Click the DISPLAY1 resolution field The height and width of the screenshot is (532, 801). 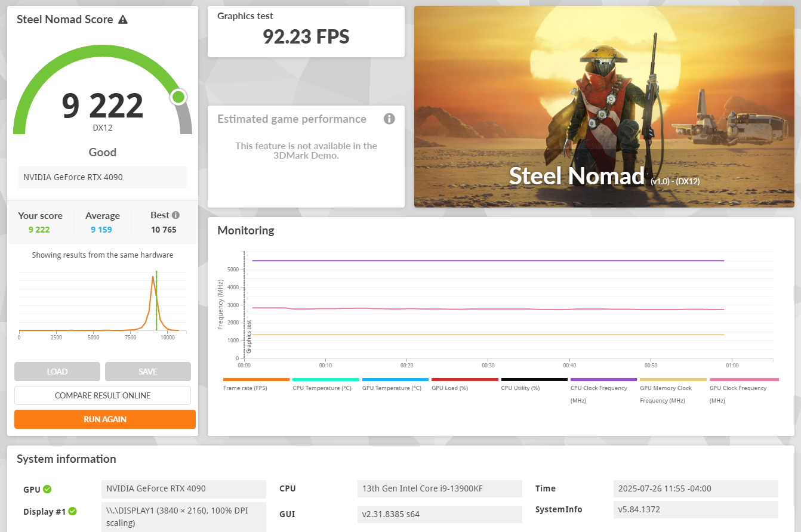click(184, 516)
